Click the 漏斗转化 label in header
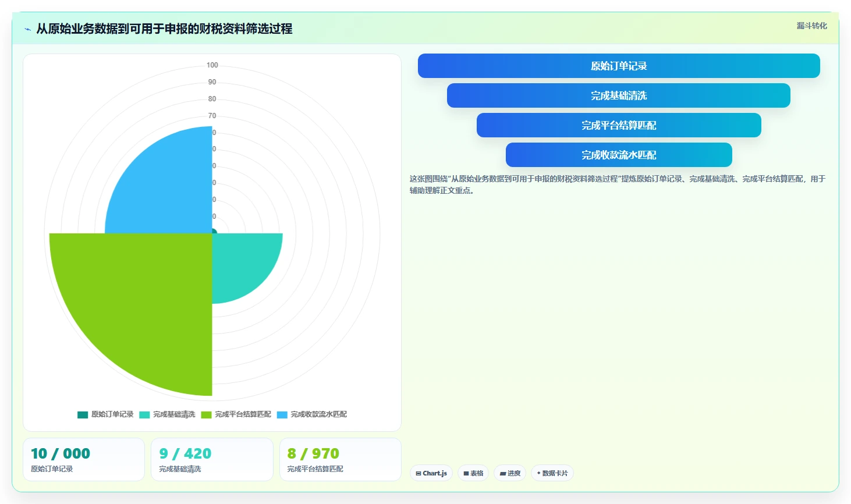This screenshot has height=504, width=851. click(x=811, y=26)
